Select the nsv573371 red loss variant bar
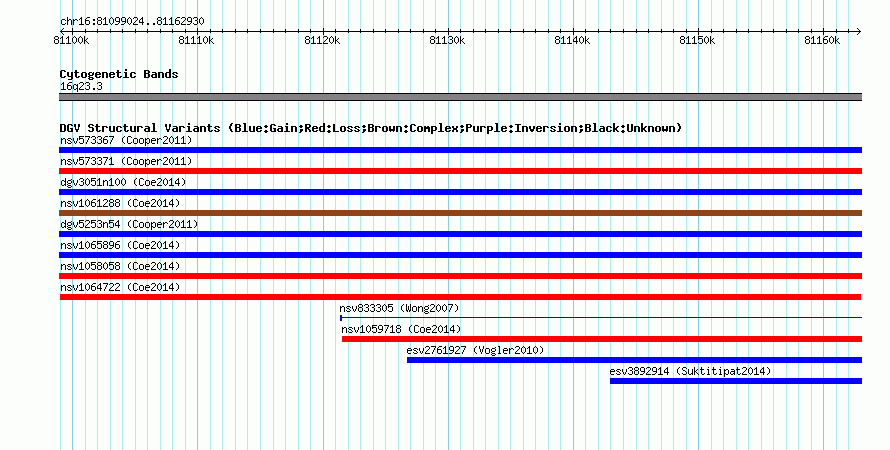Image resolution: width=890 pixels, height=450 pixels. [x=460, y=171]
